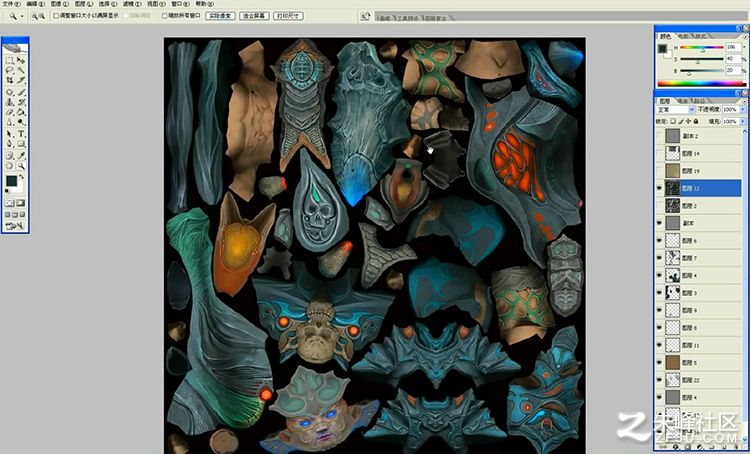This screenshot has height=454, width=750.
Task: Select the Hand tool
Action: point(10,166)
